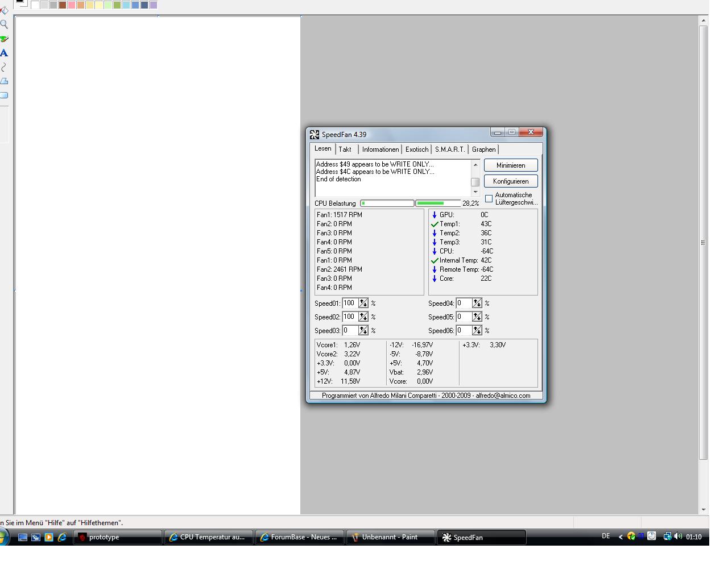Image resolution: width=728 pixels, height=582 pixels.
Task: Select the Rounded Rectangle tool in Paint
Action: (x=3, y=95)
